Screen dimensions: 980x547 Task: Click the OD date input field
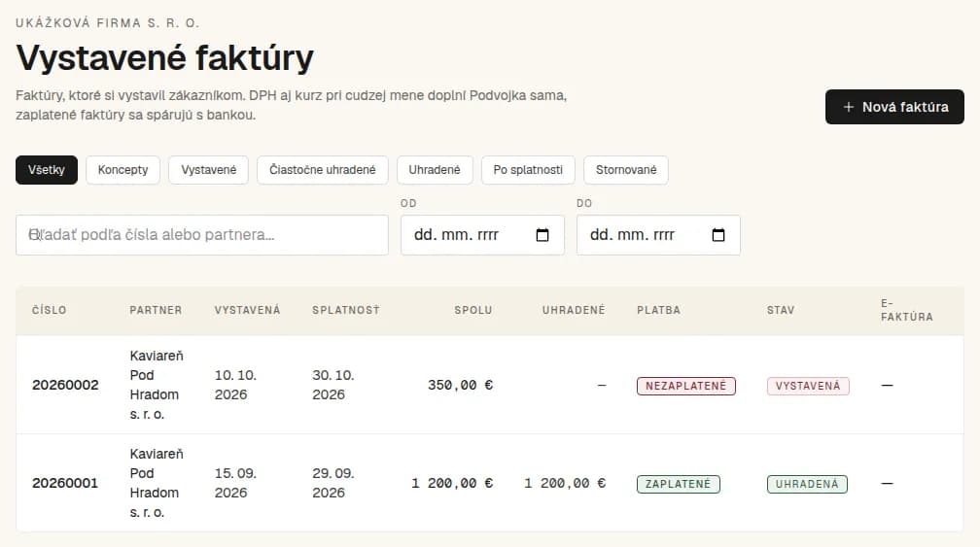(482, 235)
